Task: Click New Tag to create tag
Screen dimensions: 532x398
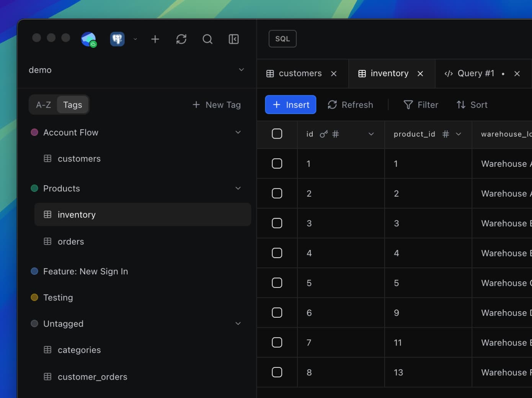Action: (217, 105)
